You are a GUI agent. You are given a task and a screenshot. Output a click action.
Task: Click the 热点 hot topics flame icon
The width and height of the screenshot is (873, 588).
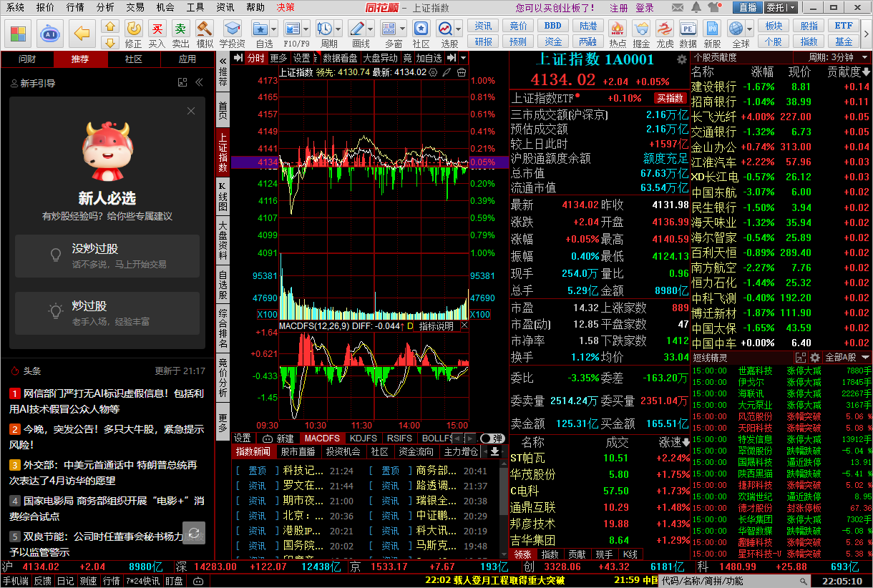tap(618, 33)
